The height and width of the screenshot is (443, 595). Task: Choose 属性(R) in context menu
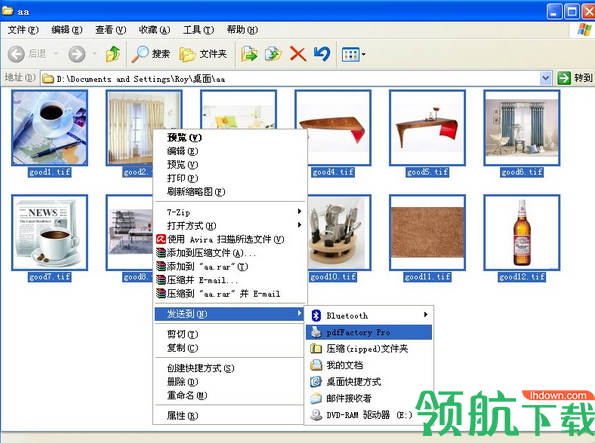click(x=230, y=416)
